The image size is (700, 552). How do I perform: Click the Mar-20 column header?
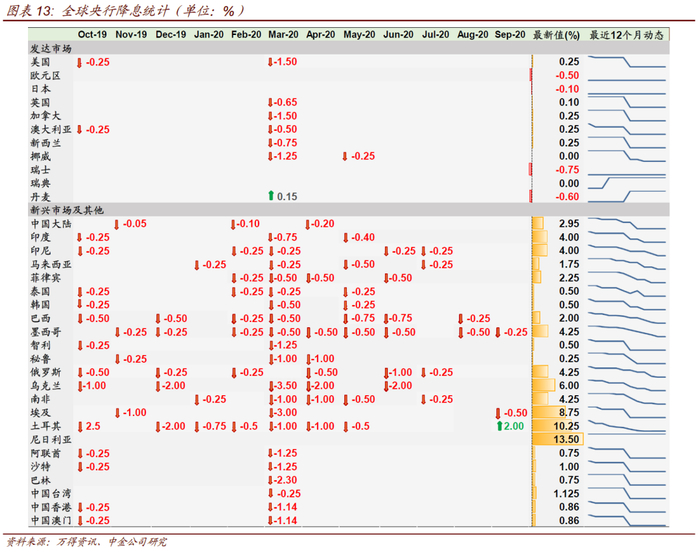283,34
